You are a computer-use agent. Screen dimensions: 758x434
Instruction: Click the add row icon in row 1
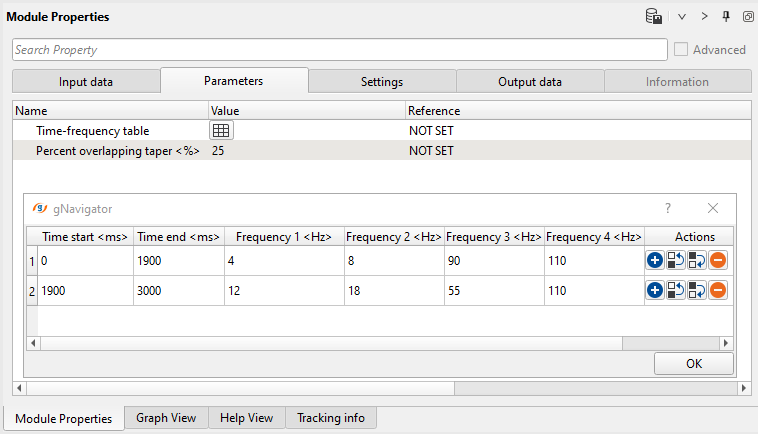pos(655,261)
